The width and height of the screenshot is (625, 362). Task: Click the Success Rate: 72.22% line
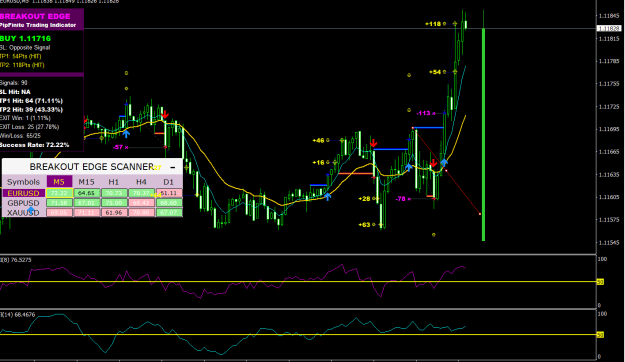(x=35, y=145)
